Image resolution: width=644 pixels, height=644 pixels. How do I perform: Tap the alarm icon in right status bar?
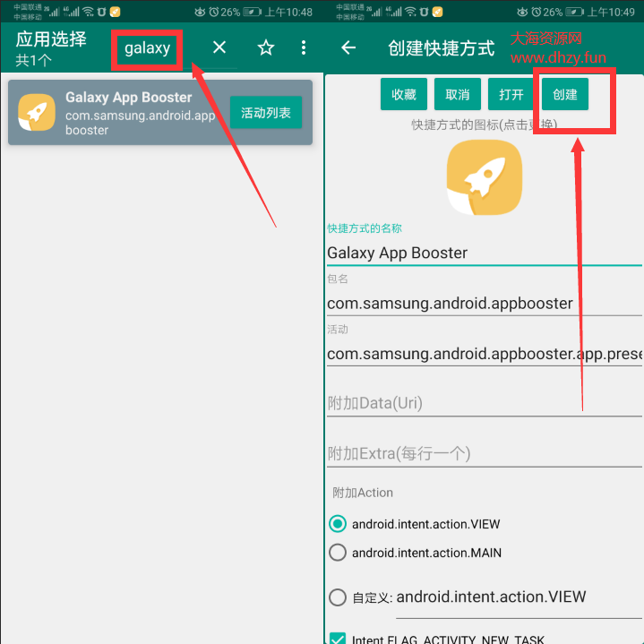(532, 12)
